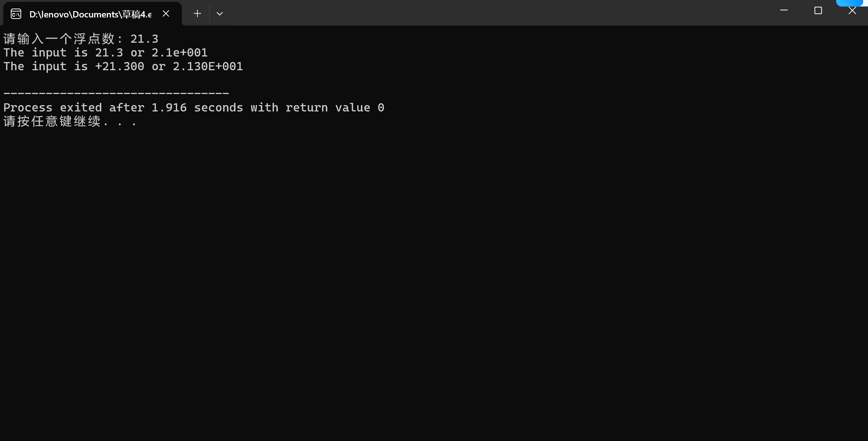This screenshot has height=441, width=868.
Task: Click the 2.130E+001 output value
Action: point(208,66)
